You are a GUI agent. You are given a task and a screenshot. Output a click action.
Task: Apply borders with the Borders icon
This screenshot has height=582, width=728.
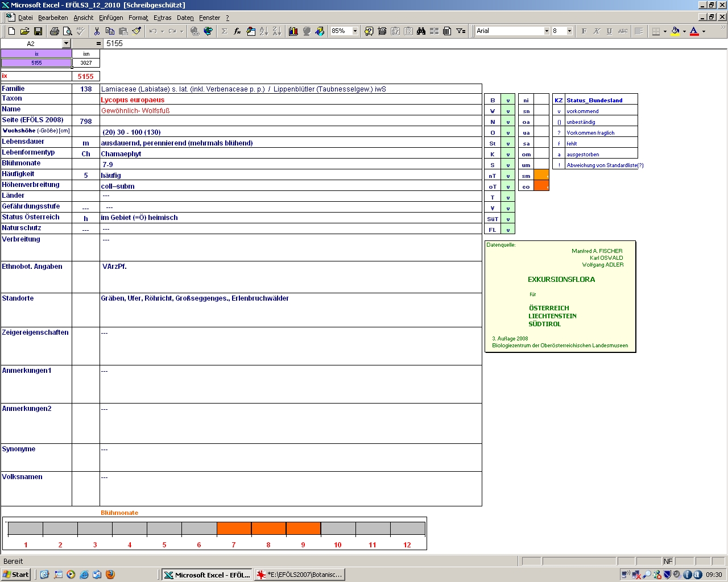click(656, 31)
